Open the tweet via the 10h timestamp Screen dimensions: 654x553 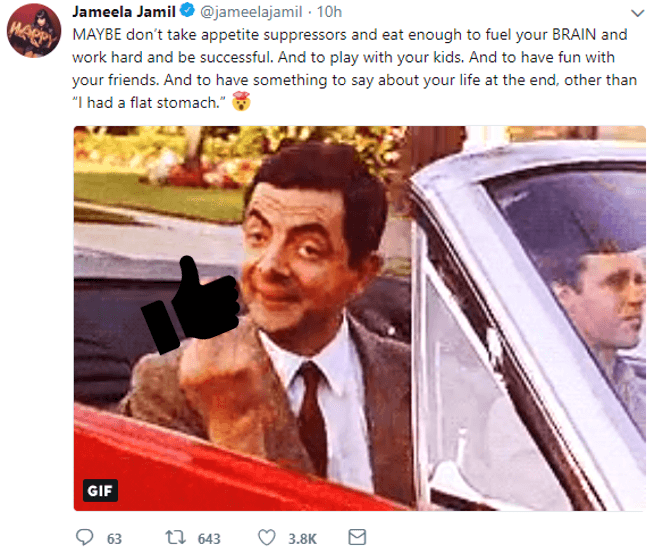tap(329, 12)
